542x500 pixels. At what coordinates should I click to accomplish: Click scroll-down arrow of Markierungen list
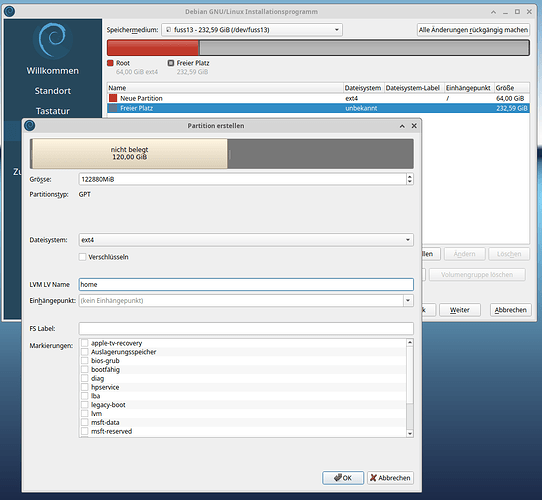coord(410,433)
